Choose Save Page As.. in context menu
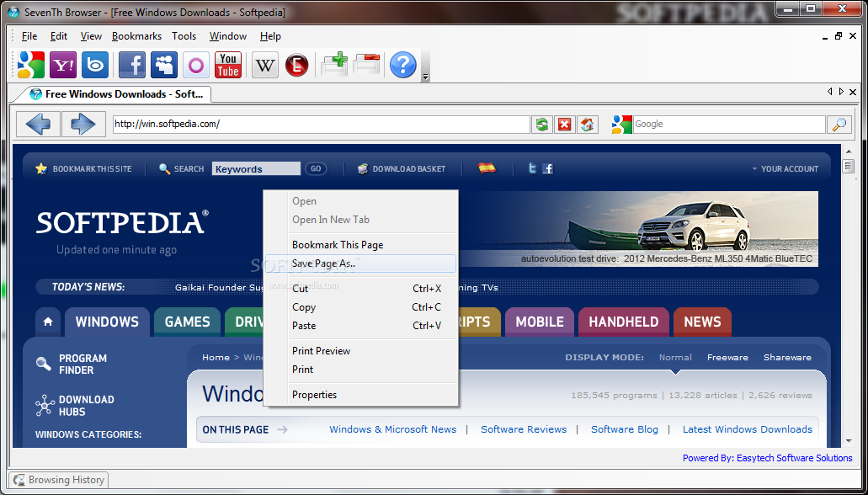Image resolution: width=868 pixels, height=495 pixels. (x=360, y=263)
